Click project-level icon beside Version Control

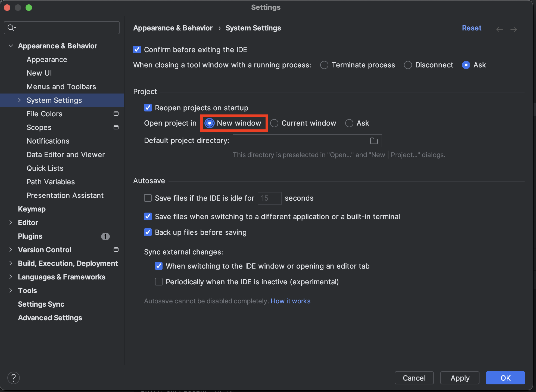[116, 250]
